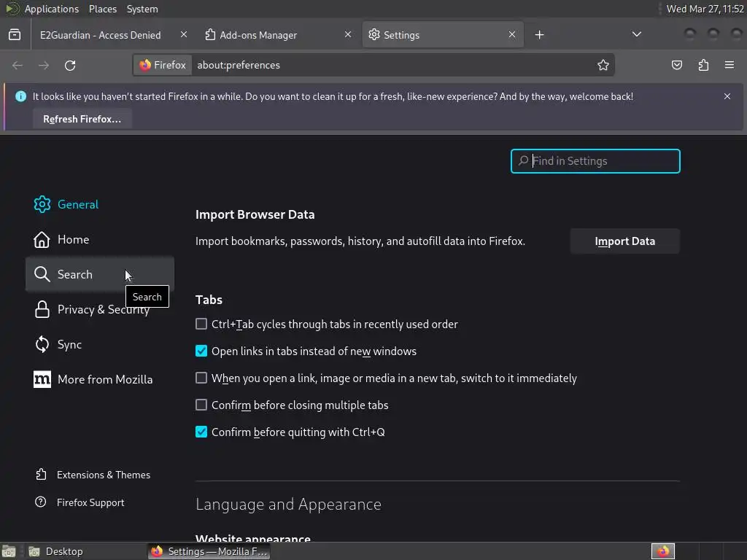
Task: Uncheck Open links in tabs option
Action: (201, 351)
